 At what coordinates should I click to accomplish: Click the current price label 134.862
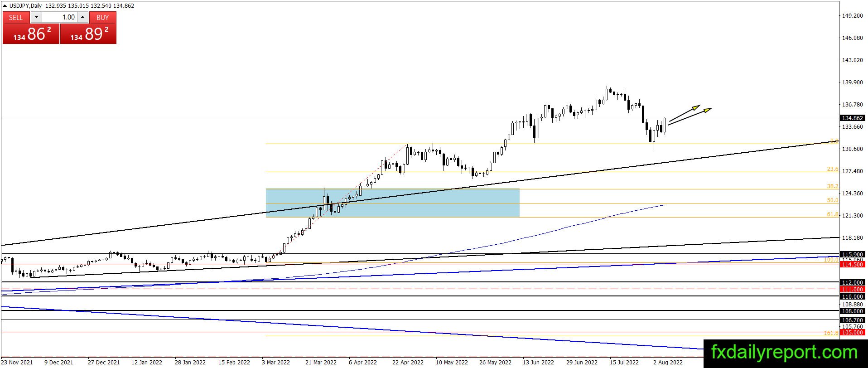pyautogui.click(x=852, y=118)
